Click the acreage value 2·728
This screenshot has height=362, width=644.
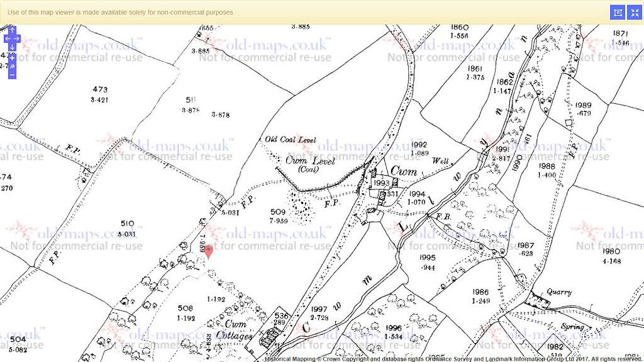tap(319, 317)
